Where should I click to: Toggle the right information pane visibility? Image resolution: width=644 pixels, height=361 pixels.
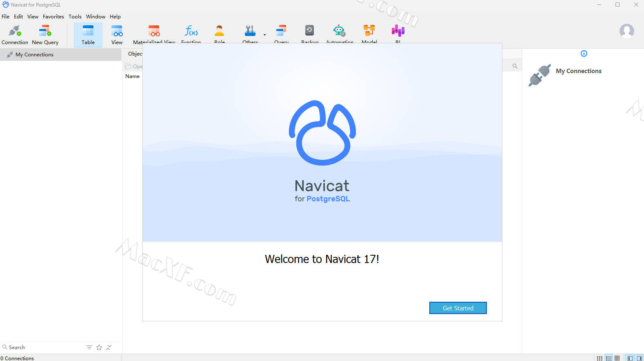point(639,358)
